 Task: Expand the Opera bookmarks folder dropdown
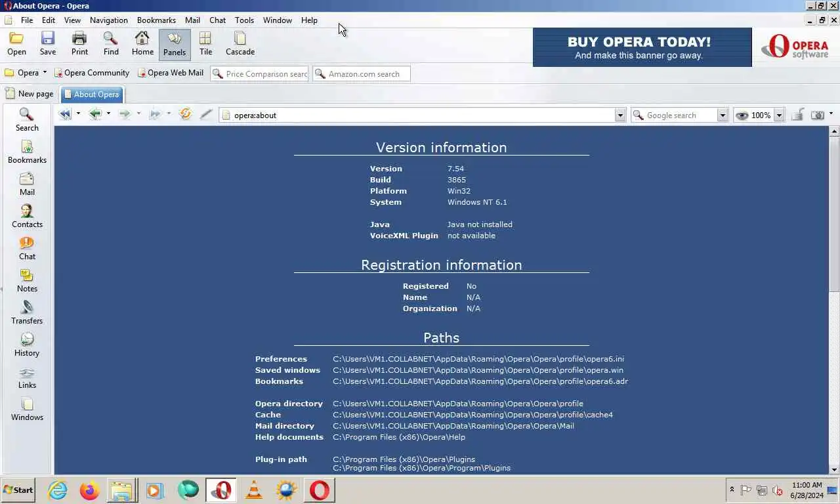tap(45, 73)
